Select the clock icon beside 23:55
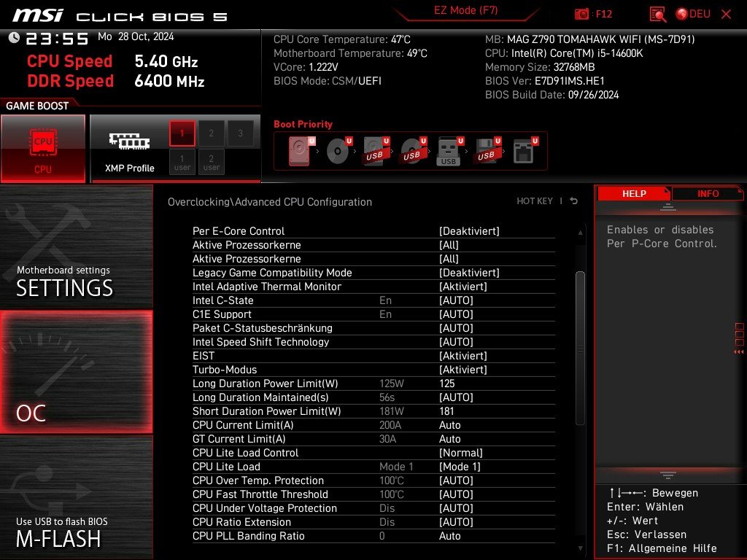 click(14, 38)
